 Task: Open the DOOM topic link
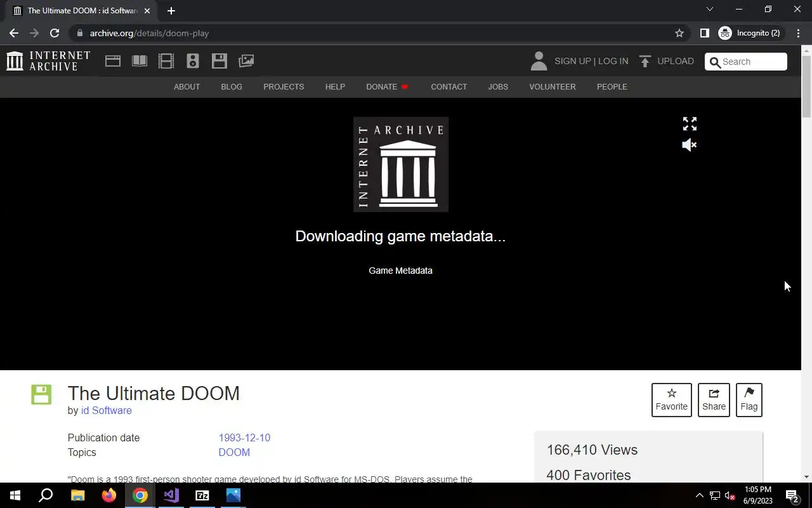(234, 452)
